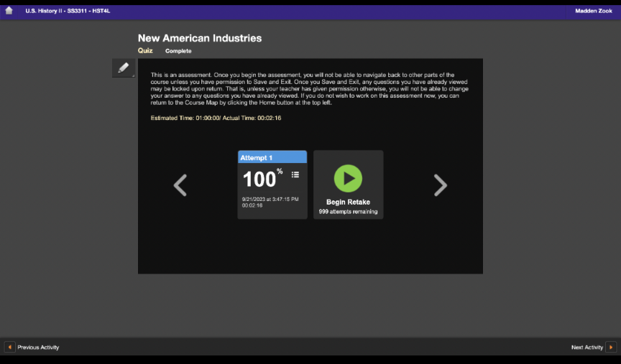Open the pencil notes tool
The width and height of the screenshot is (621, 364).
click(124, 68)
